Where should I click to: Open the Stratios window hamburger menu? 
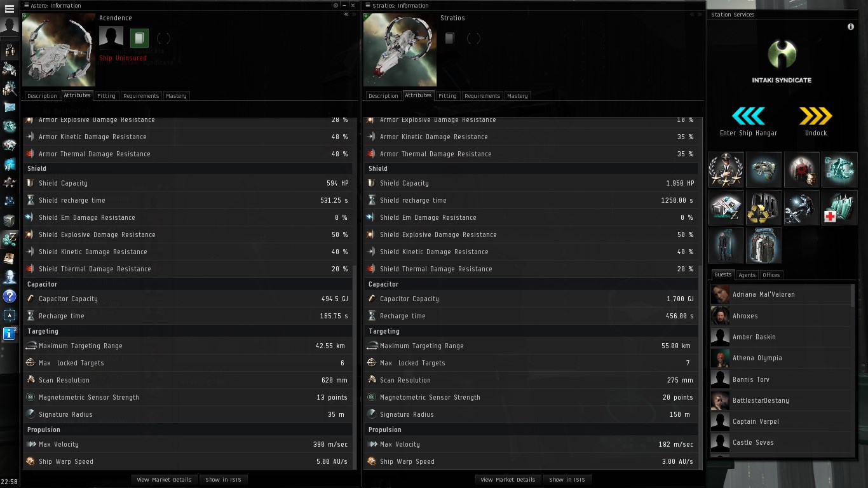tap(367, 5)
